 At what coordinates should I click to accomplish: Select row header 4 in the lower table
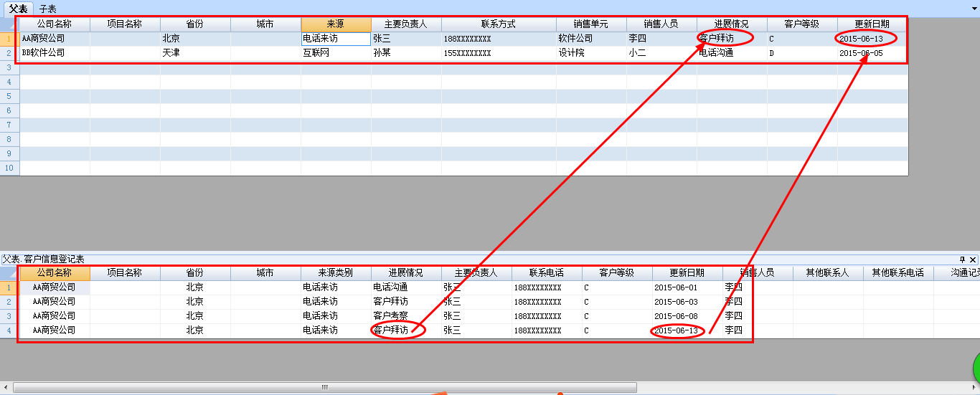9,330
